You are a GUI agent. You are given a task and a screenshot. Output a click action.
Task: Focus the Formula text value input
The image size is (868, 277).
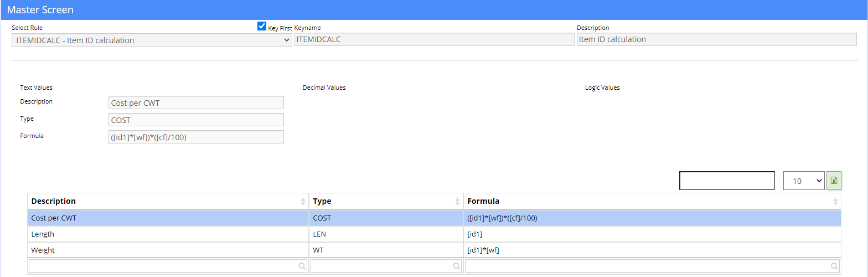pos(197,137)
